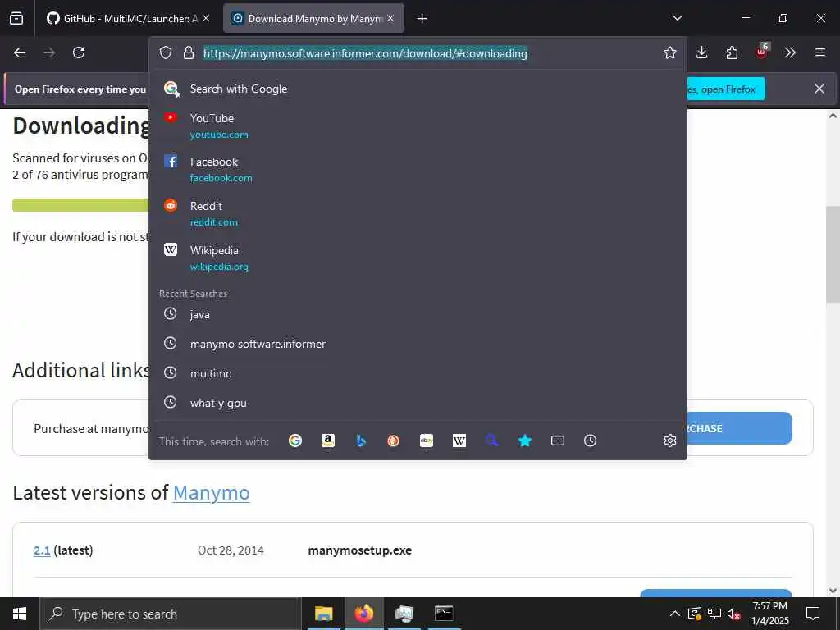Viewport: 840px width, 630px height.
Task: Select the Download Manymo tab
Action: click(x=313, y=18)
